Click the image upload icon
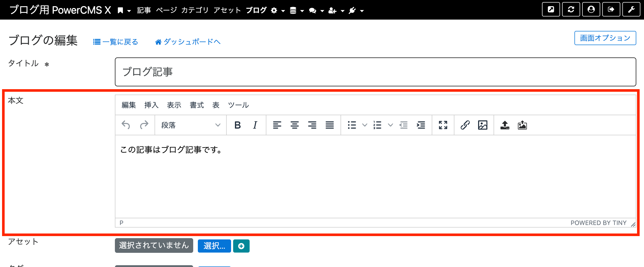The image size is (644, 267). pos(522,125)
